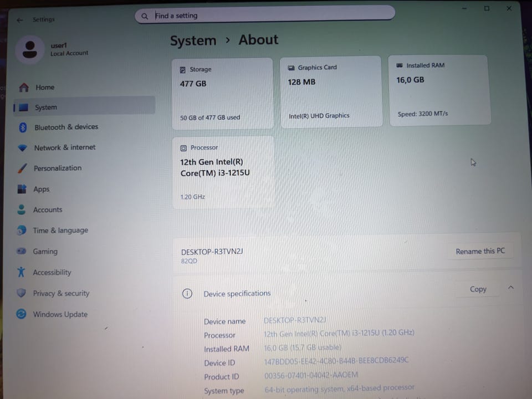
Task: Click the Home house icon
Action: coord(24,88)
